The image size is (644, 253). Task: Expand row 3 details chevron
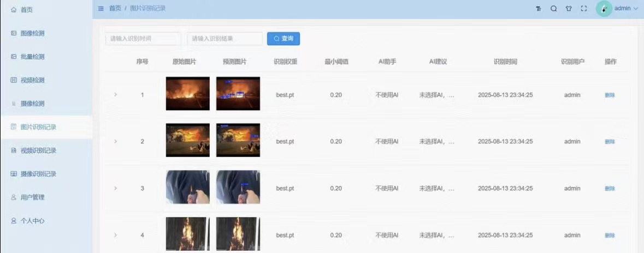115,188
